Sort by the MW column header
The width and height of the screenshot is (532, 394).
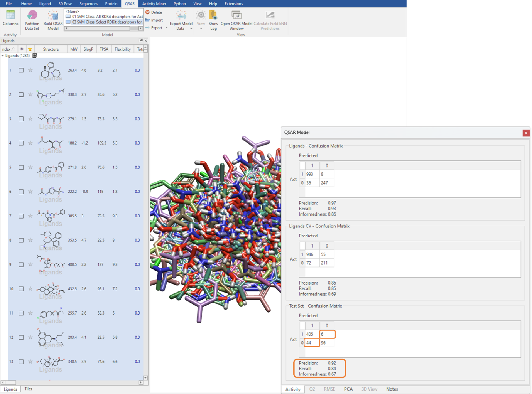(74, 49)
